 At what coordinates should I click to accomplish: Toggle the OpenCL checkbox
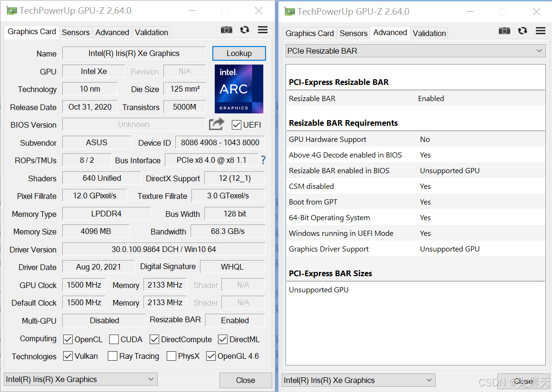pyautogui.click(x=68, y=339)
